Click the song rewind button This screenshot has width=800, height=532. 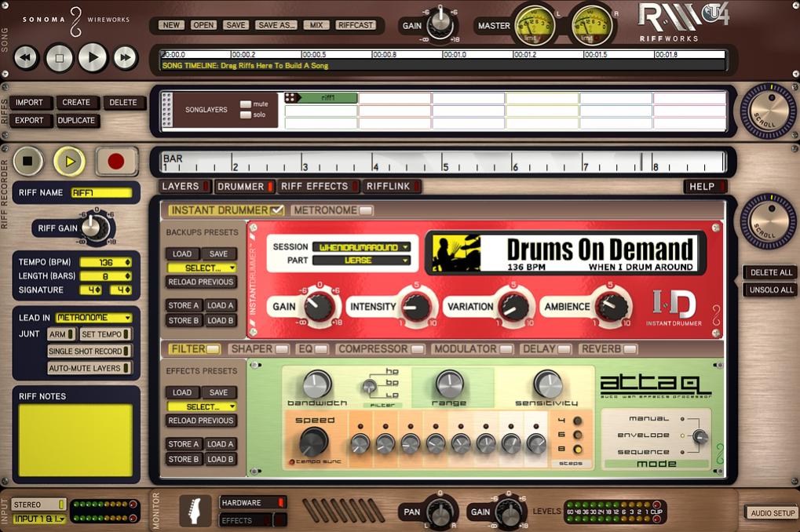tap(25, 57)
